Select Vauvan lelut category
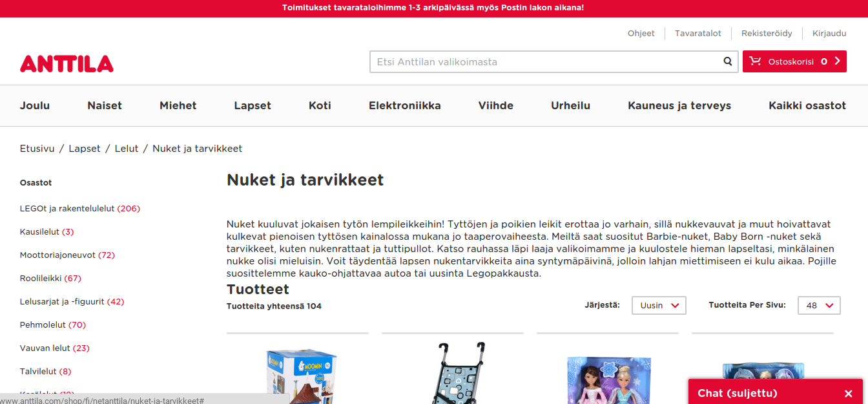Viewport: 868px width, 404px height. pyautogui.click(x=55, y=348)
